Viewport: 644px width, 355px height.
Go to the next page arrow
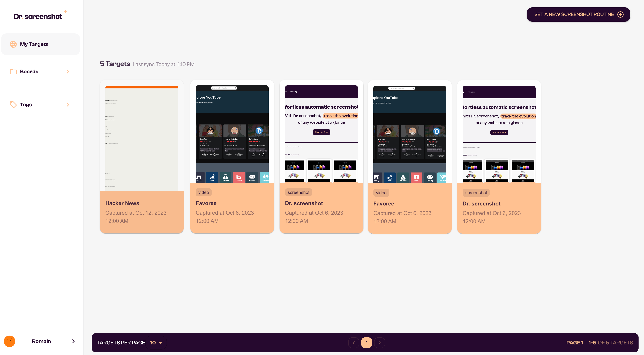[379, 343]
